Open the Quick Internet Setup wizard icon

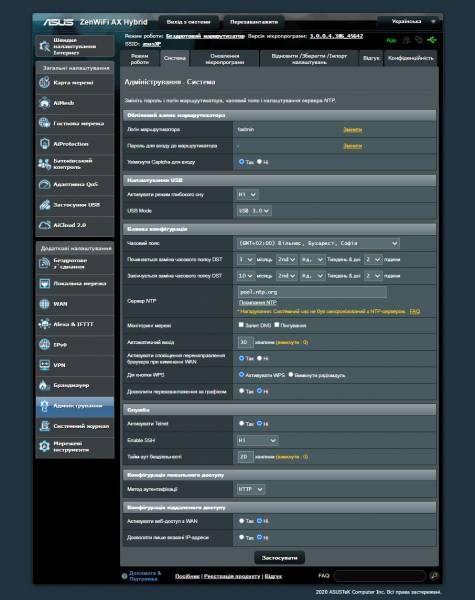(44, 46)
